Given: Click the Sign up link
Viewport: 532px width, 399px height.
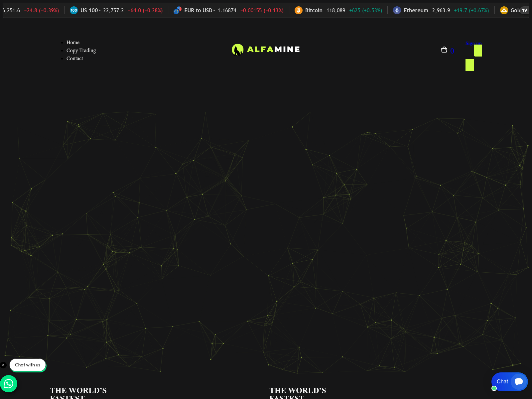Looking at the screenshot, I should pyautogui.click(x=473, y=43).
